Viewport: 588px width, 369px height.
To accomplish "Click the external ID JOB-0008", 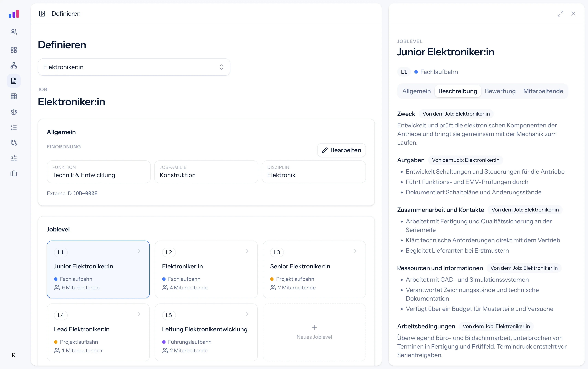I will [x=85, y=193].
